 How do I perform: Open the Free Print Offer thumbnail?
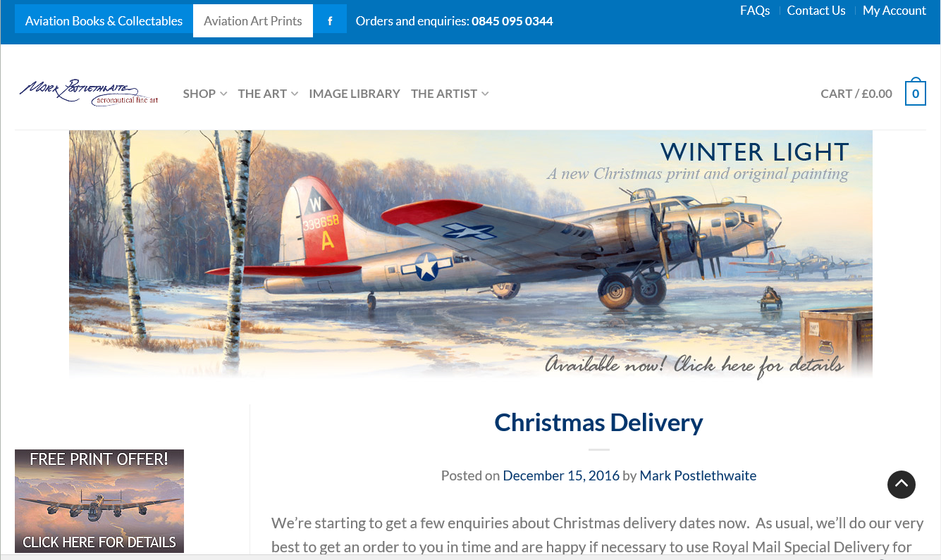[x=99, y=501]
